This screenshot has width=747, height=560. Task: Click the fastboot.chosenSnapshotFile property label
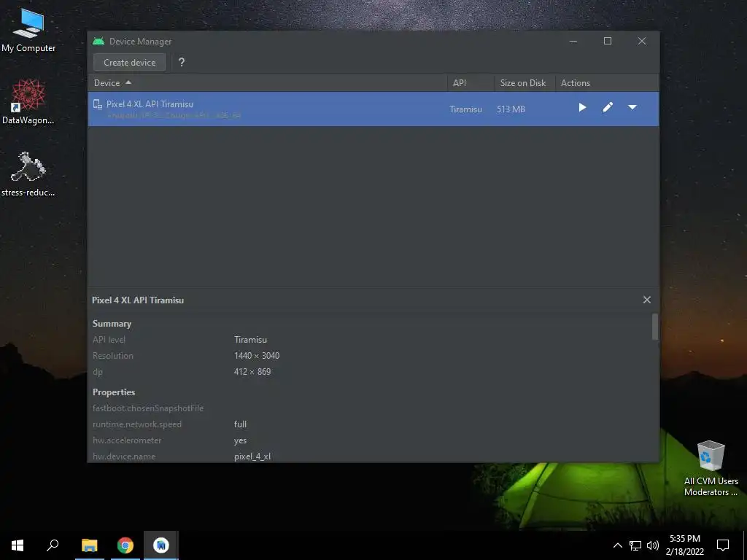point(148,408)
